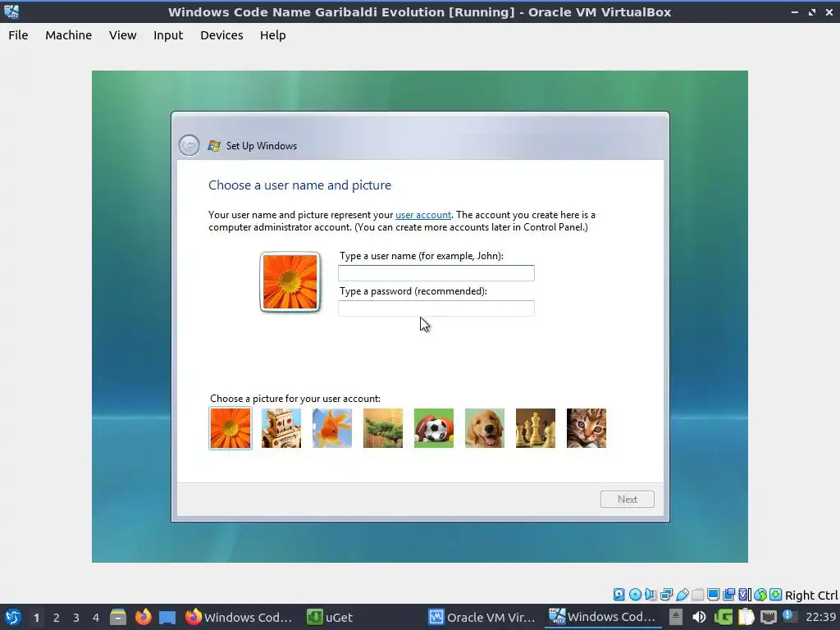Click the network adapters status icon

[x=666, y=594]
